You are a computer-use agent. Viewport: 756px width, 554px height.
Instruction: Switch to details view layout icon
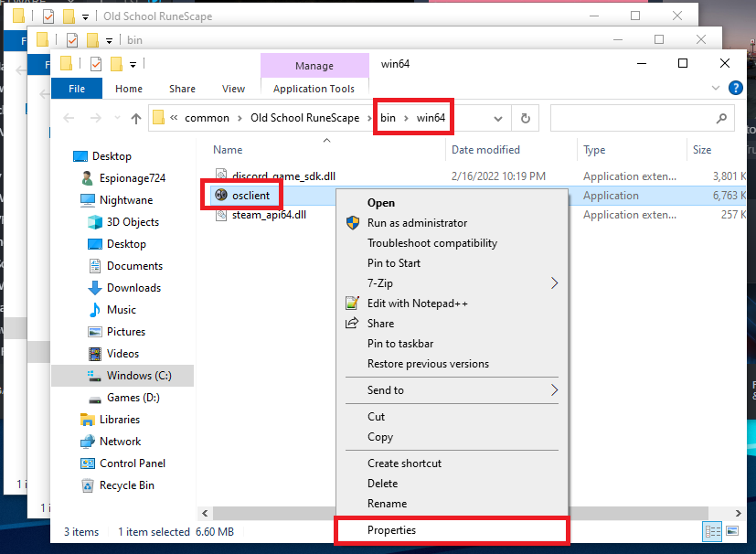click(x=713, y=531)
